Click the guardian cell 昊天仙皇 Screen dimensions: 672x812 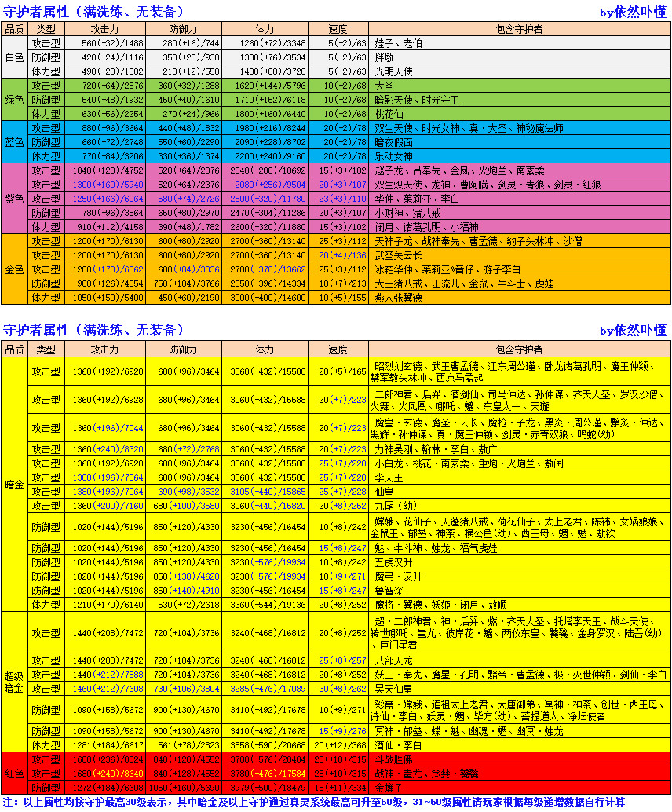pyautogui.click(x=519, y=689)
